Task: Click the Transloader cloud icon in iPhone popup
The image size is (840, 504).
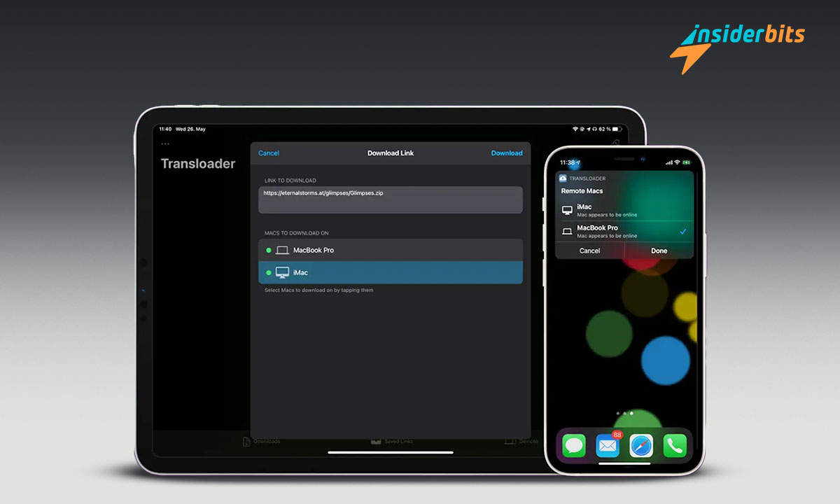Action: (563, 178)
